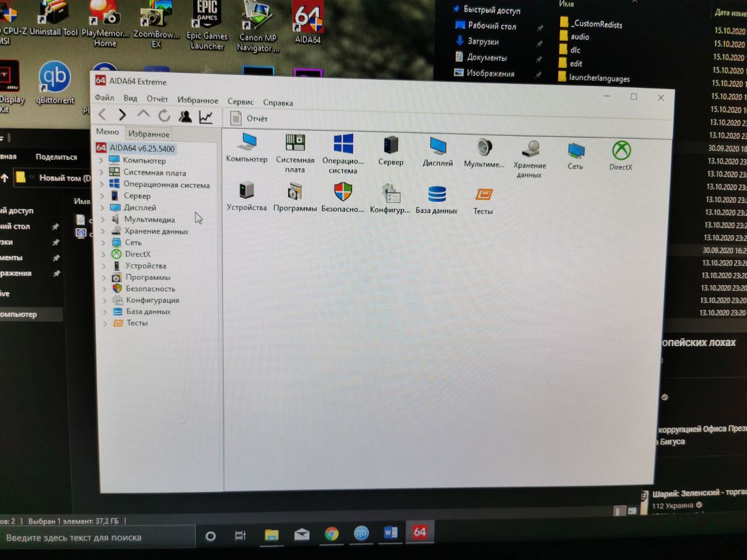Open the Сервис menu

point(240,101)
